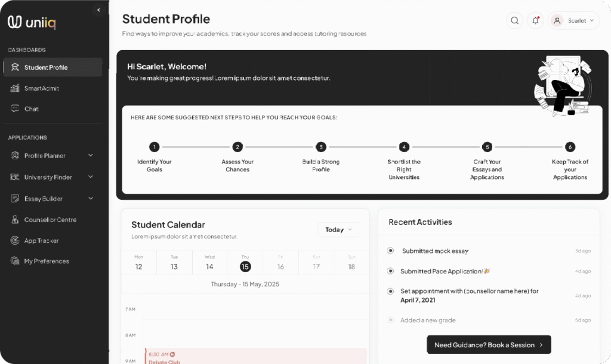
Task: Select the Set appointment activity radio marker
Action: pos(390,291)
